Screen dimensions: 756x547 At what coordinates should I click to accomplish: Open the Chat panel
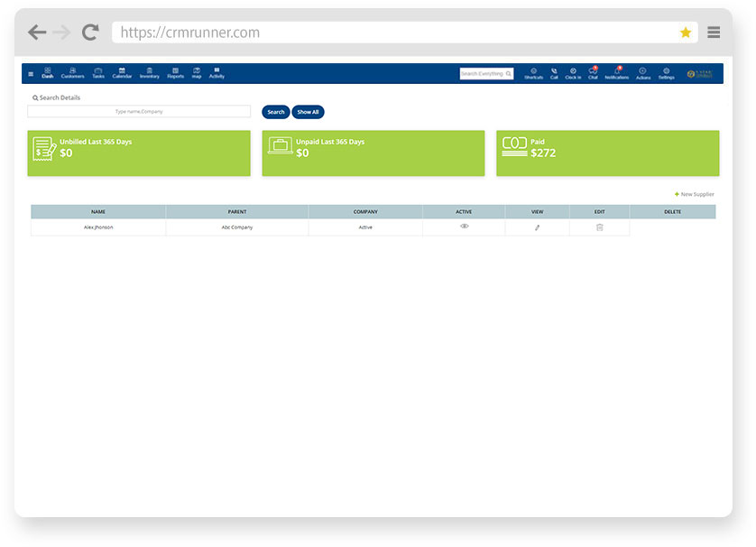[593, 73]
